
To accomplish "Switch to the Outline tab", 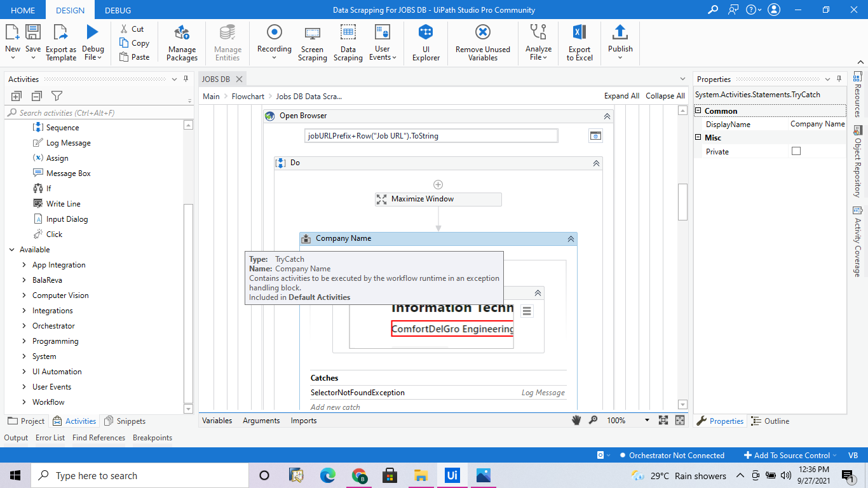I will (770, 421).
